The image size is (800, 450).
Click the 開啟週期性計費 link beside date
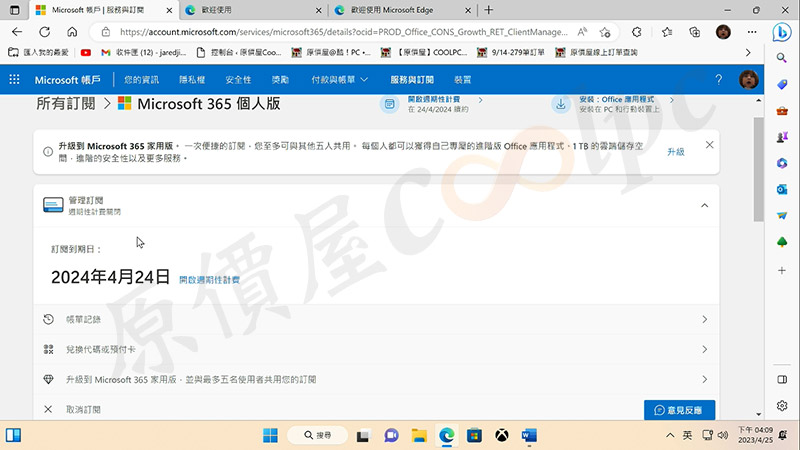[209, 280]
